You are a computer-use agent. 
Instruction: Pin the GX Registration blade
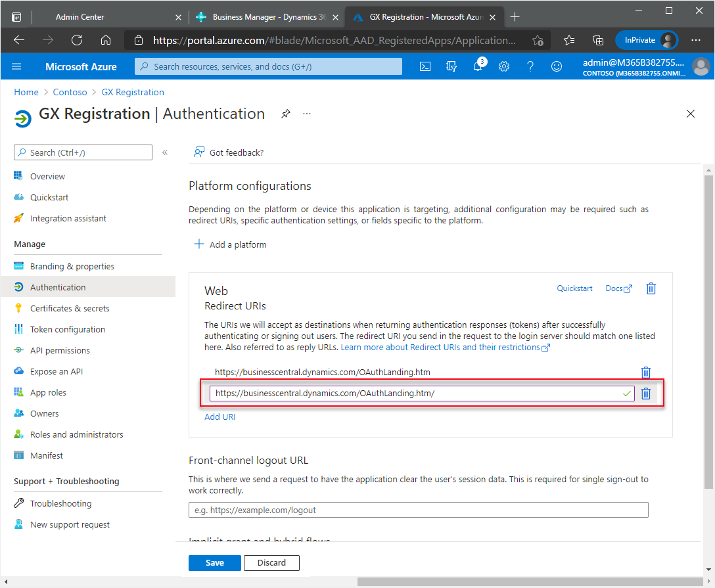[286, 114]
